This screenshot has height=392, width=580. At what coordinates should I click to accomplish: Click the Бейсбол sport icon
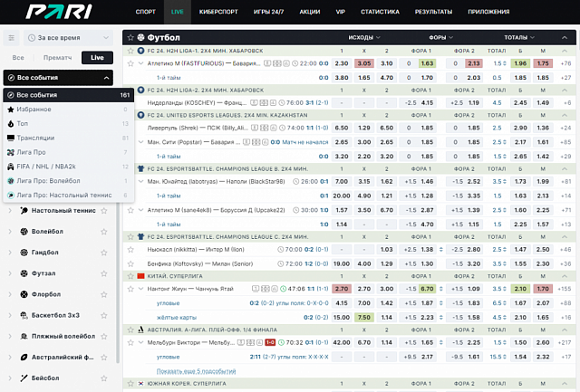click(x=24, y=378)
